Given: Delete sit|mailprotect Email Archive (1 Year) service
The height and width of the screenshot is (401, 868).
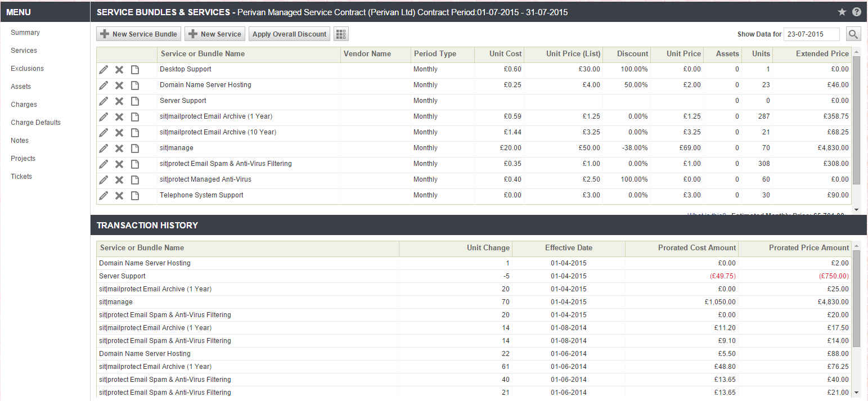Looking at the screenshot, I should 119,117.
